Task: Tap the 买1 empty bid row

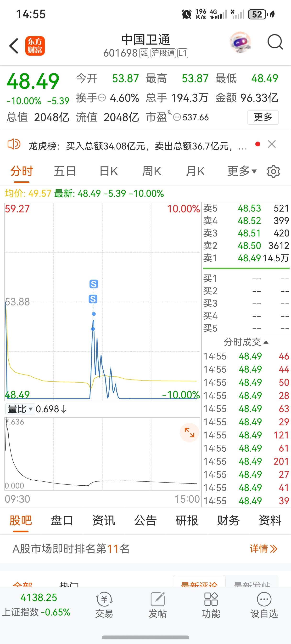Action: [246, 278]
